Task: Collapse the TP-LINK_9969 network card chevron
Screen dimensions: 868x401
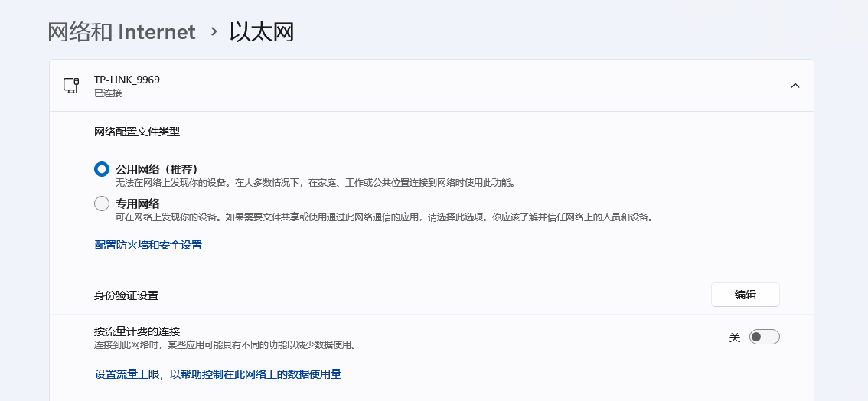Action: tap(795, 86)
